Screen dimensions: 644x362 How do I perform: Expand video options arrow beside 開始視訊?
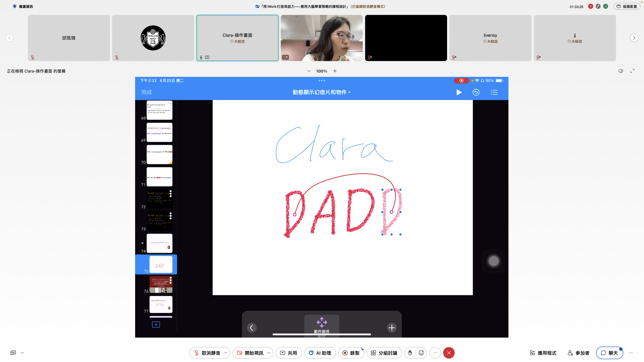(x=269, y=353)
